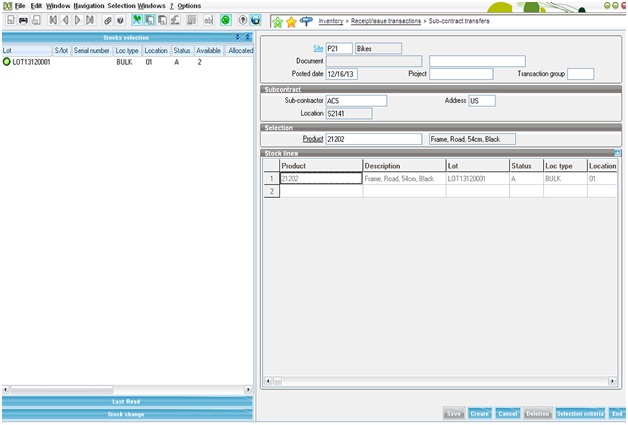
Task: Expand the Last Read section
Action: coord(126,401)
